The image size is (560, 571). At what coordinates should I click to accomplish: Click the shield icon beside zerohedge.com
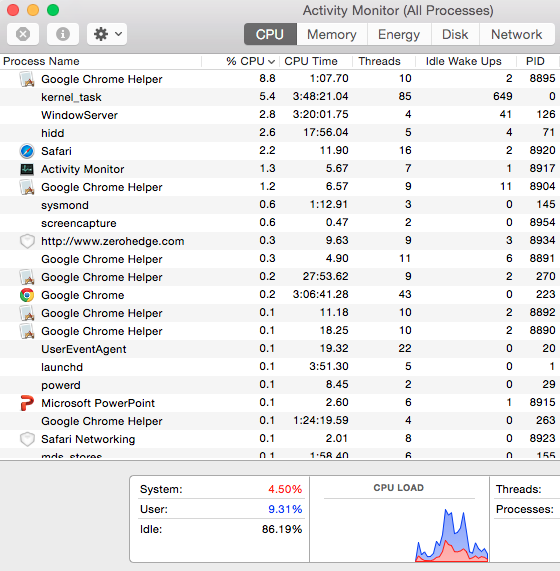pos(27,241)
